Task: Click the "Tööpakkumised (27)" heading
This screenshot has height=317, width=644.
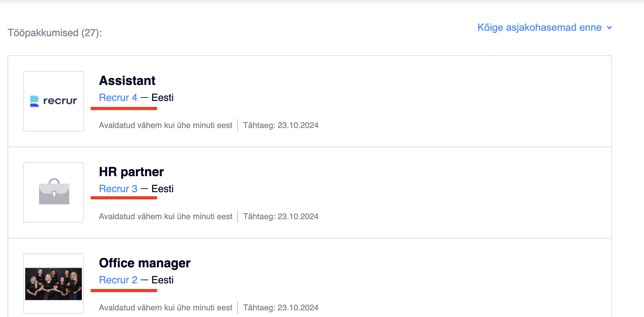Action: click(55, 33)
